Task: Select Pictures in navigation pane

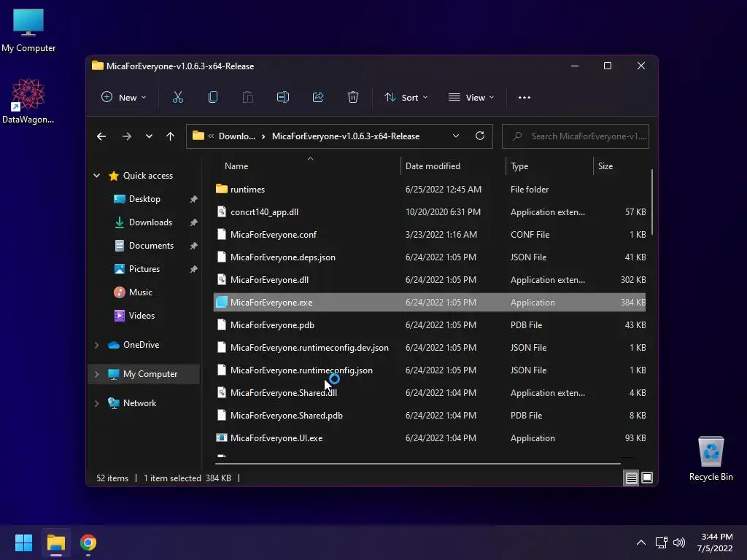Action: [144, 269]
